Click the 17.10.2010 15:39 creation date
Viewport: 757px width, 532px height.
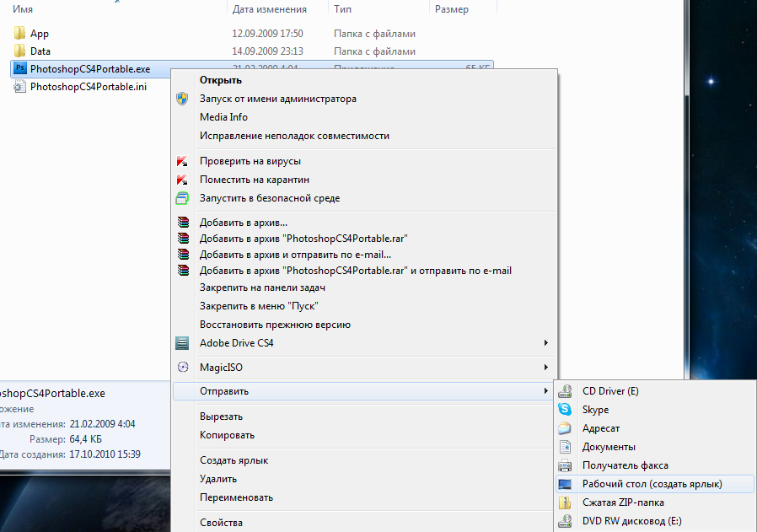tap(105, 454)
